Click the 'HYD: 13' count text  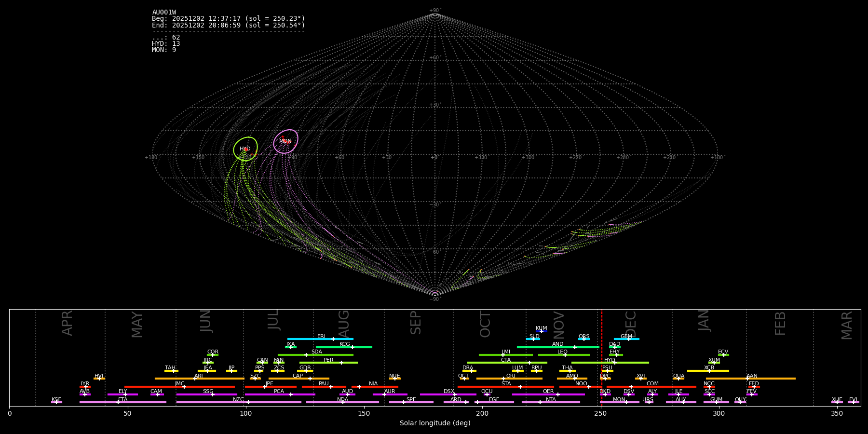pos(166,44)
